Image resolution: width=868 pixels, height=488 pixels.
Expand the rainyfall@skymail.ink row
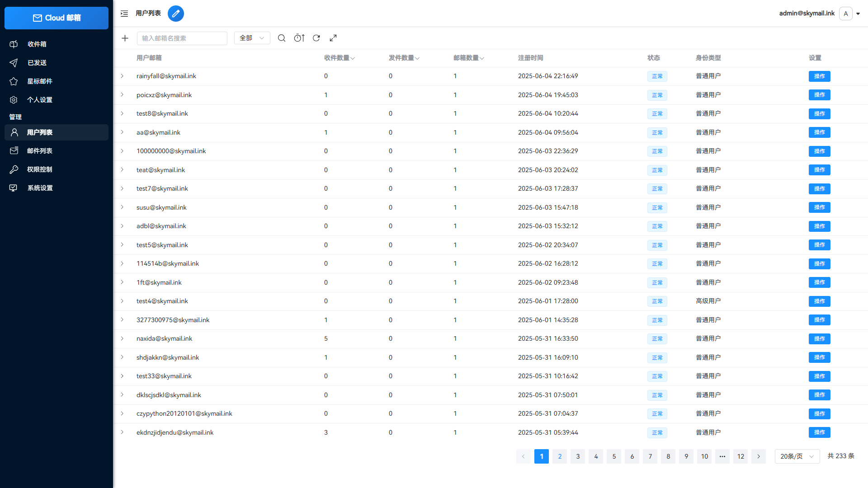coord(122,76)
